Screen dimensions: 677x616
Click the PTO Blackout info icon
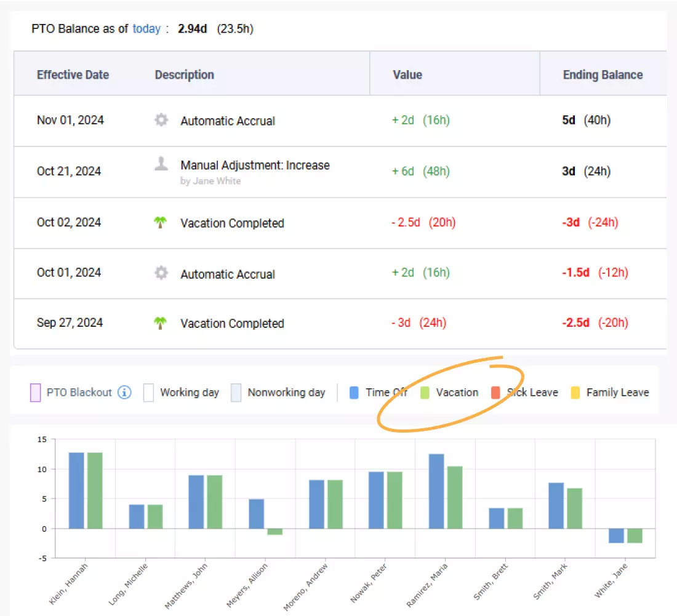[x=124, y=392]
